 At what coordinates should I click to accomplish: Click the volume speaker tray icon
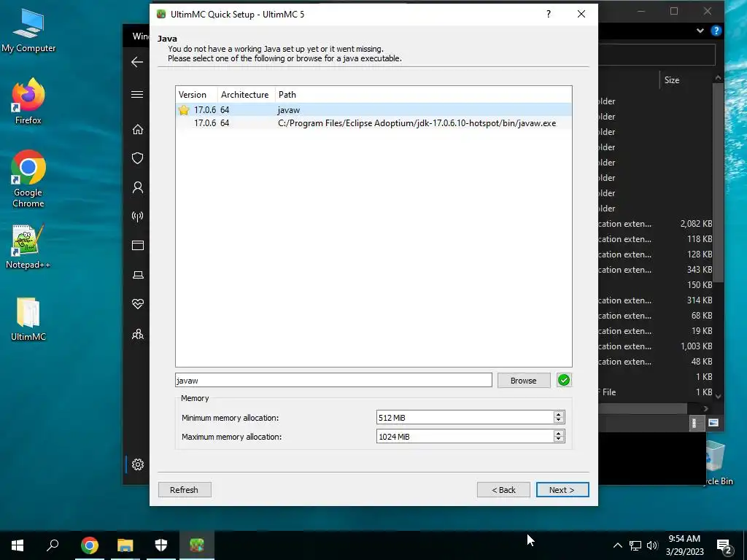(653, 545)
